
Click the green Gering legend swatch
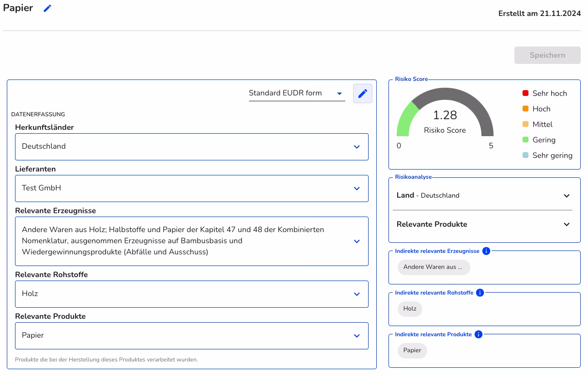coord(526,140)
